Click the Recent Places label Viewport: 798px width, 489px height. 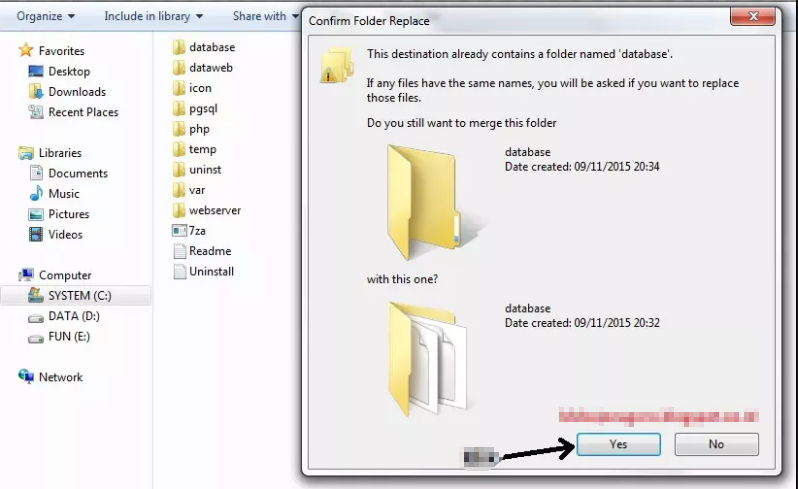pos(83,112)
